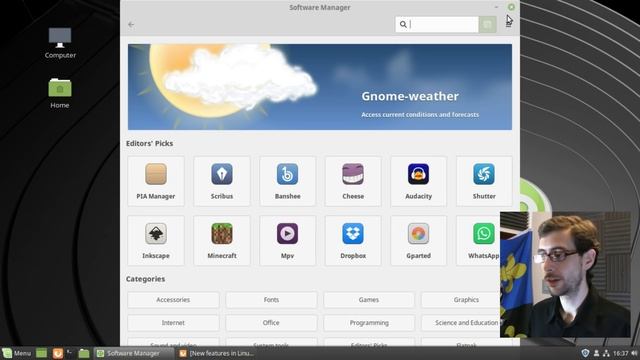Open the Minecraft app tile
Image resolution: width=640 pixels, height=360 pixels.
click(x=222, y=241)
